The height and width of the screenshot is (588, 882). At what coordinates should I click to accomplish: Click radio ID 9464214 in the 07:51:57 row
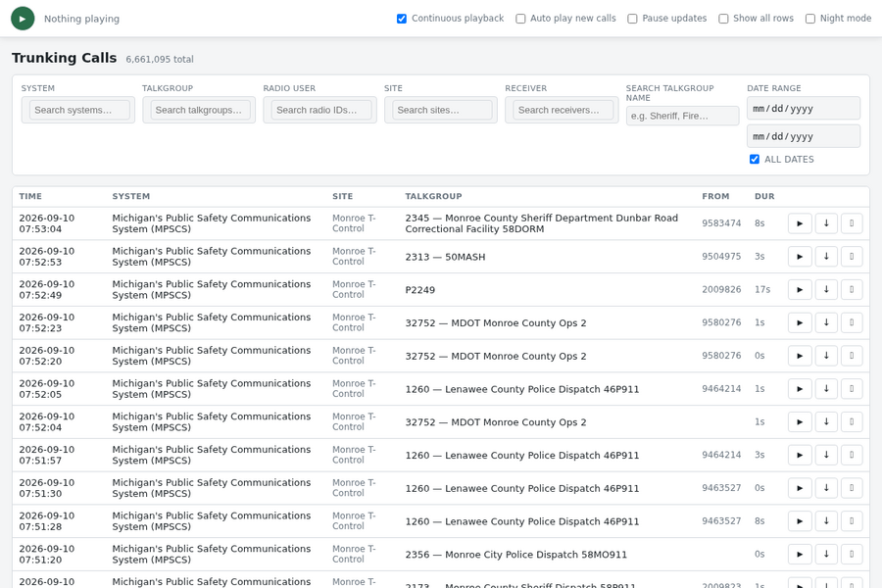pos(721,455)
